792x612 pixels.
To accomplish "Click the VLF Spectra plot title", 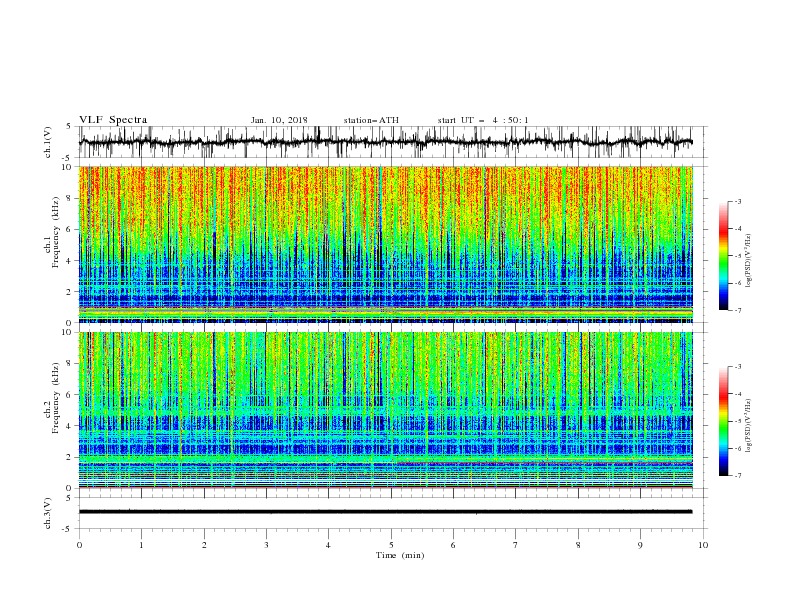I will point(113,120).
